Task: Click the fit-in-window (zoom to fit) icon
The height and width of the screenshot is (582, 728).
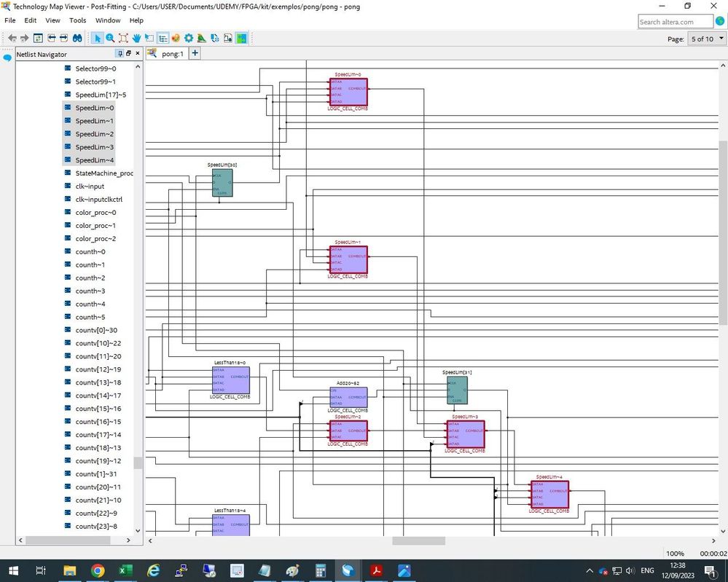Action: tap(123, 38)
